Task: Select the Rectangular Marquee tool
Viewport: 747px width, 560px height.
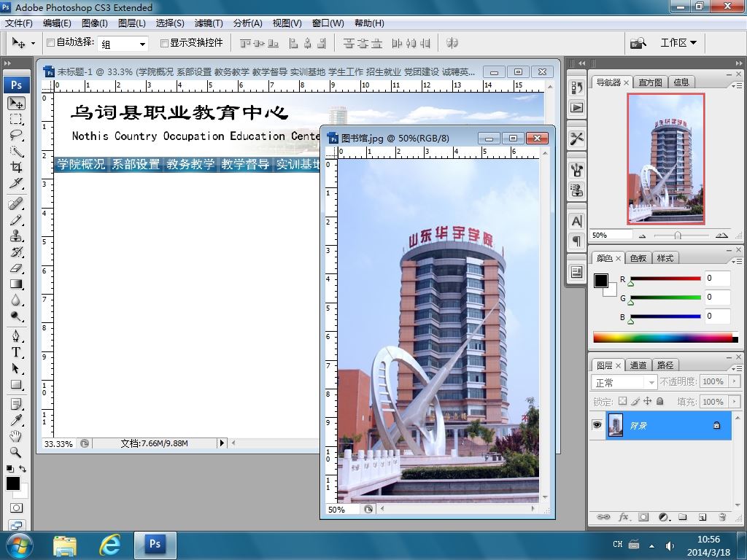Action: click(x=16, y=119)
